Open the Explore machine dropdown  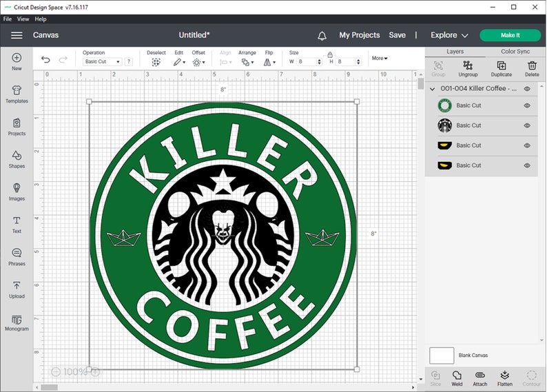[x=449, y=35]
